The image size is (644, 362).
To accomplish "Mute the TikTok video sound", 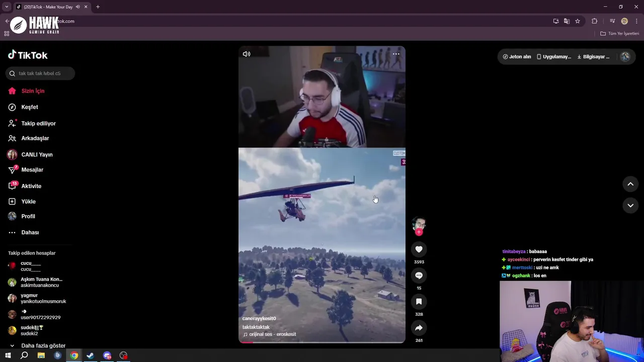I will pyautogui.click(x=247, y=54).
